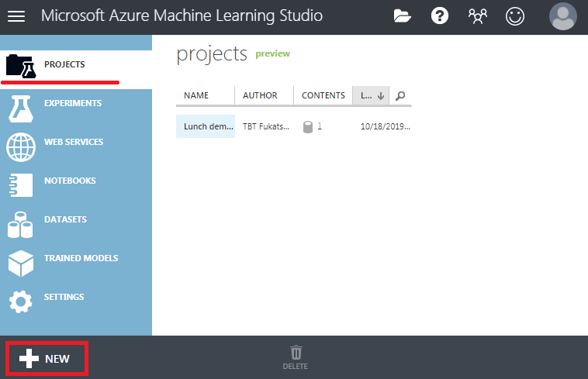The height and width of the screenshot is (379, 588).
Task: Select PROJECTS in the sidebar
Action: pyautogui.click(x=64, y=64)
